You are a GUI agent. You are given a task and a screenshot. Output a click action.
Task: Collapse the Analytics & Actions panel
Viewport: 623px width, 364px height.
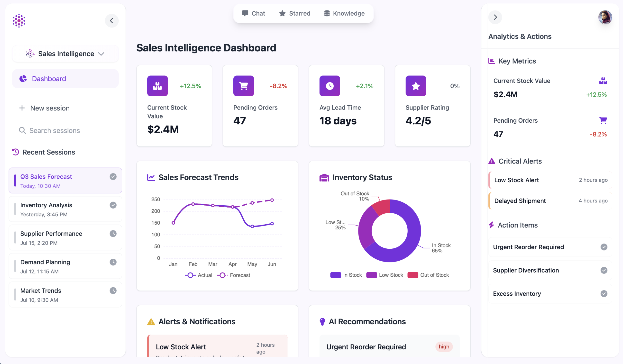(495, 17)
